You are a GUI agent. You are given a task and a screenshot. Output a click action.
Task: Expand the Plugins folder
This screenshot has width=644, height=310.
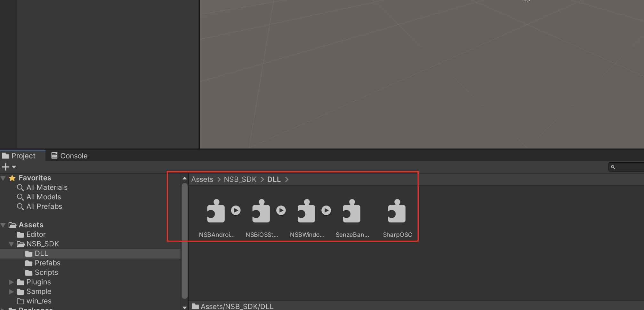11,282
